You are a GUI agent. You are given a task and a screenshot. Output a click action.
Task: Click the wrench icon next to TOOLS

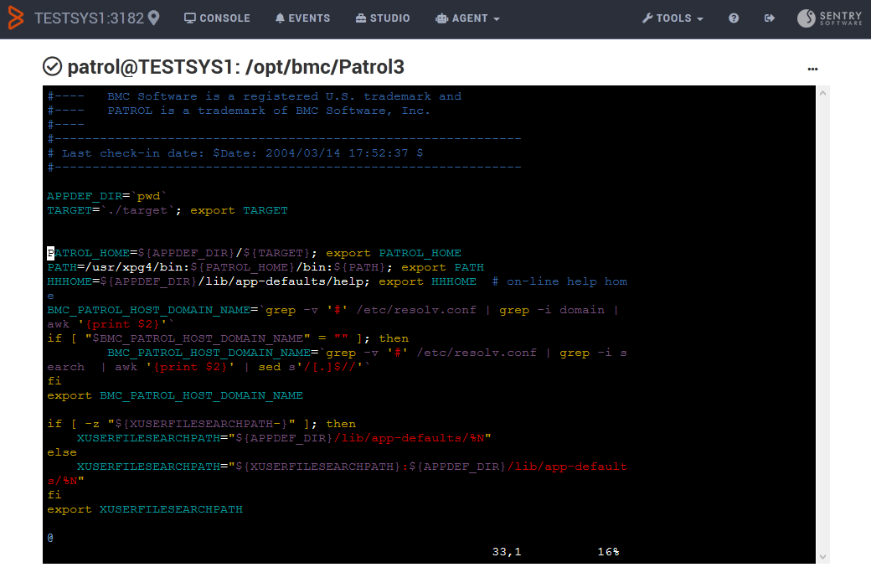point(647,17)
